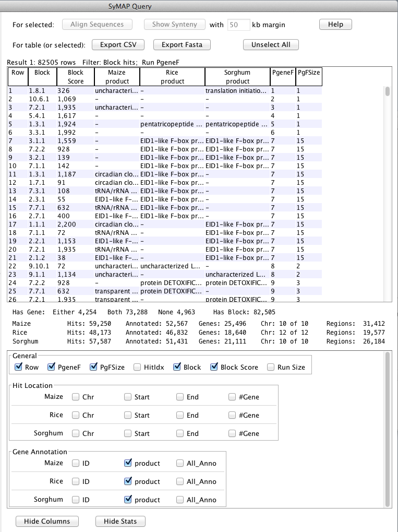Click Export Fasta button
The image size is (398, 532).
tap(182, 45)
